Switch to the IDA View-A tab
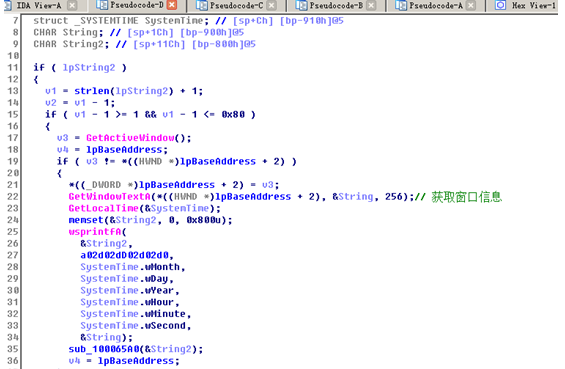Screen dimensions: 565x369 point(38,5)
